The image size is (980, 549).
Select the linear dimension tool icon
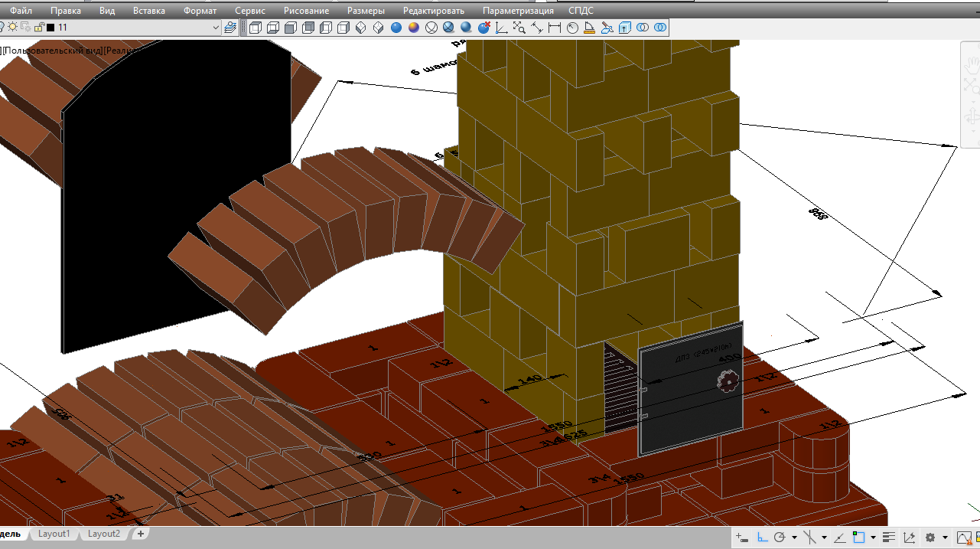tap(555, 28)
